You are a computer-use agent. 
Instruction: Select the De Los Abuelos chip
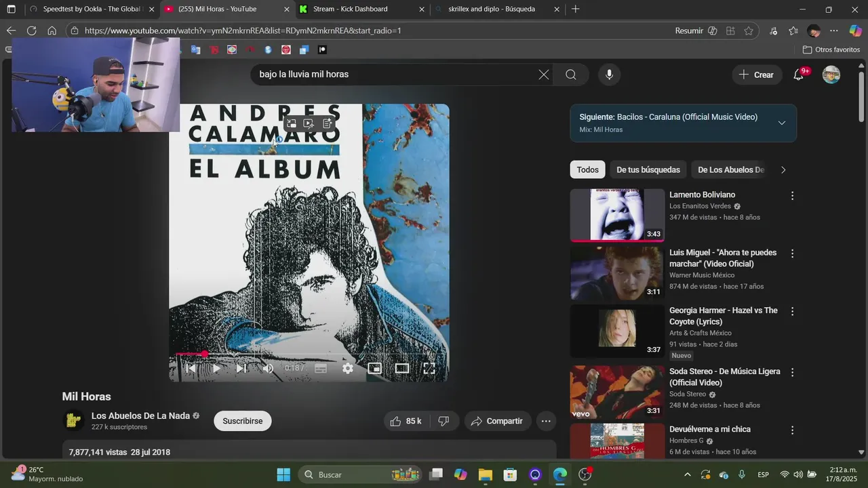[x=731, y=169]
